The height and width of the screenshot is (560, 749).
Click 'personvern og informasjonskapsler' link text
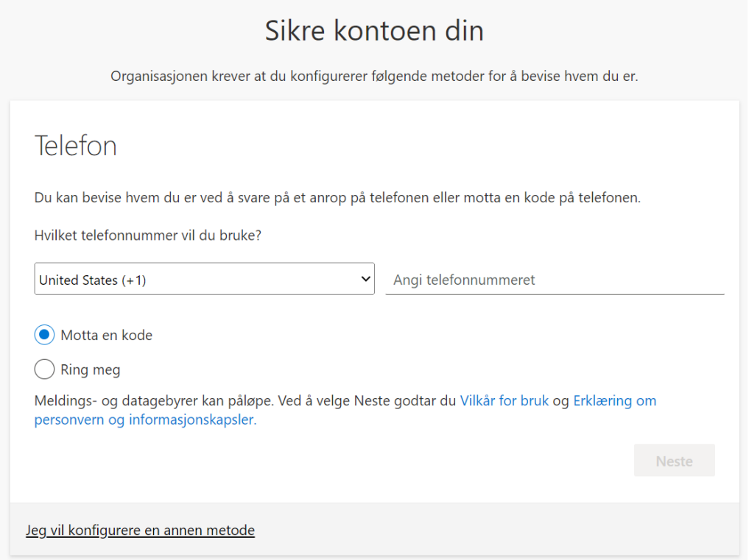point(145,421)
